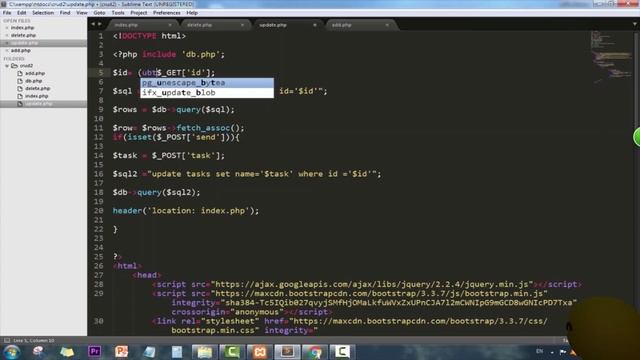Open the sticky notes taskbar icon
Image resolution: width=640 pixels, height=360 pixels.
(x=67, y=351)
